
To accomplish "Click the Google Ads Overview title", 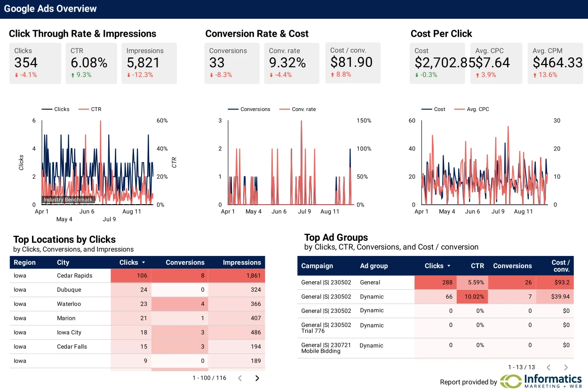I will click(50, 8).
